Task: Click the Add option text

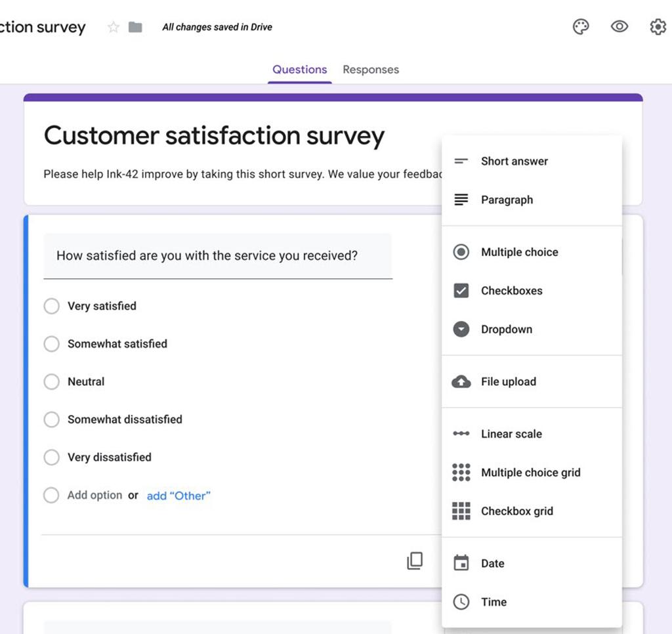Action: pos(94,495)
